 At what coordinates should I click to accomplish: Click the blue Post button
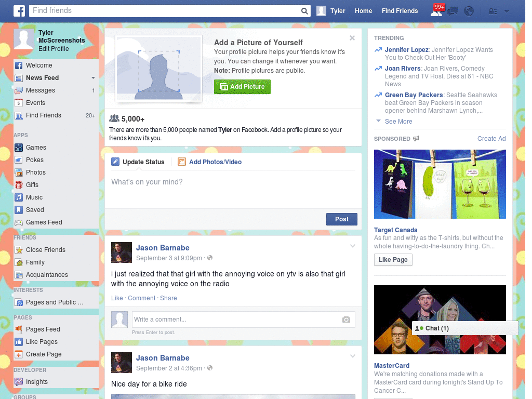tap(342, 219)
